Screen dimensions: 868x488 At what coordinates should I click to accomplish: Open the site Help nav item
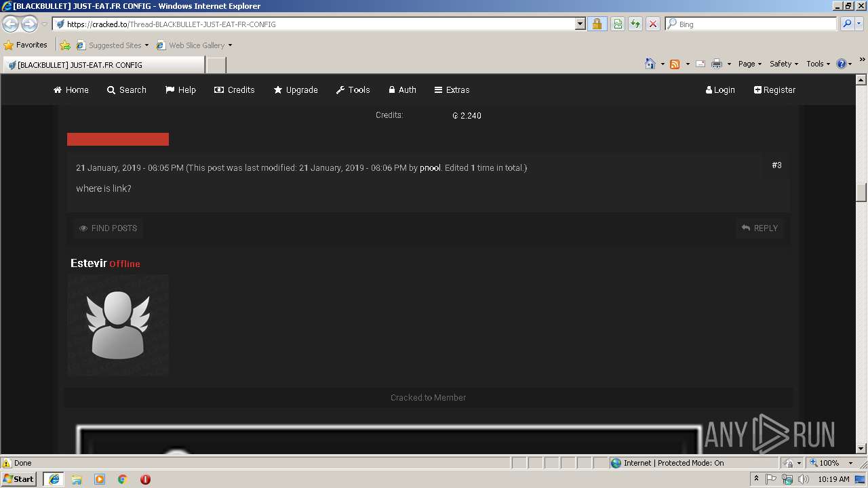pos(181,89)
